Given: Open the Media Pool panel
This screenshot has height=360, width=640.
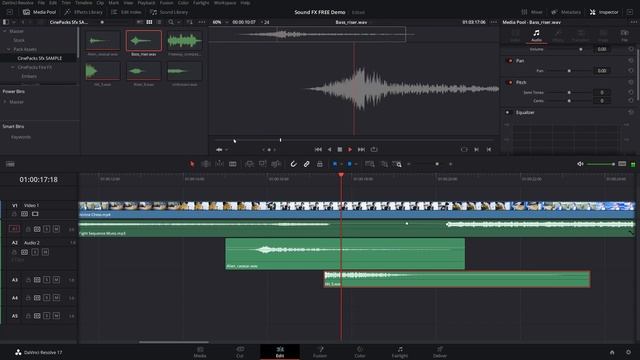Looking at the screenshot, I should pyautogui.click(x=40, y=12).
